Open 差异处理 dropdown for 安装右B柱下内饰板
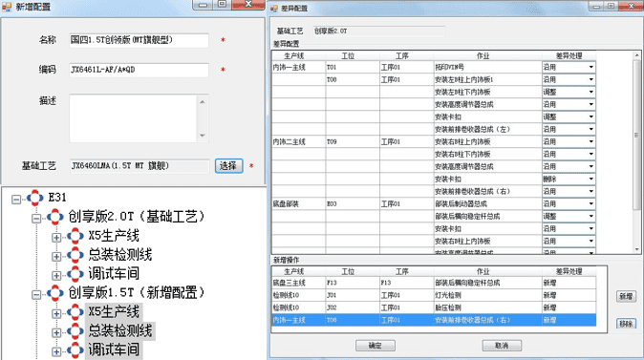 (x=591, y=154)
